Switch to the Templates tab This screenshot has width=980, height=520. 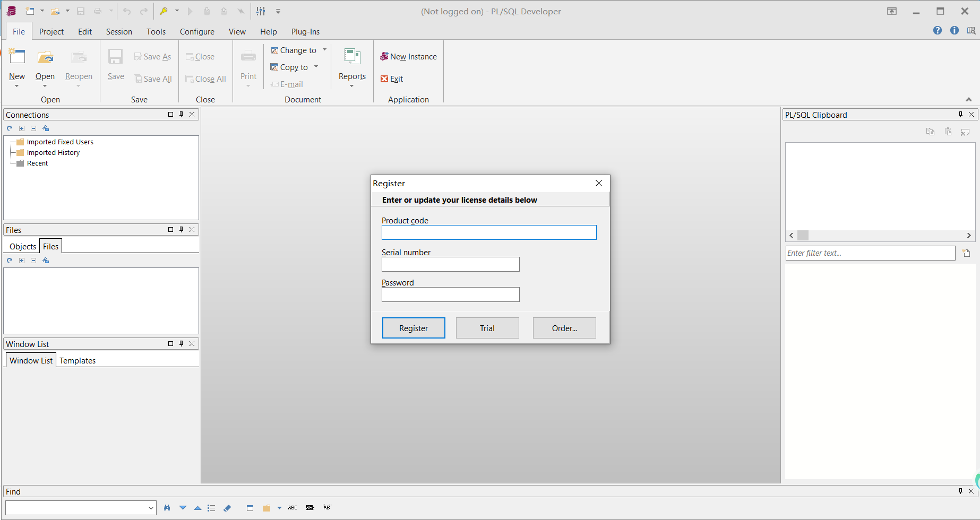tap(78, 361)
